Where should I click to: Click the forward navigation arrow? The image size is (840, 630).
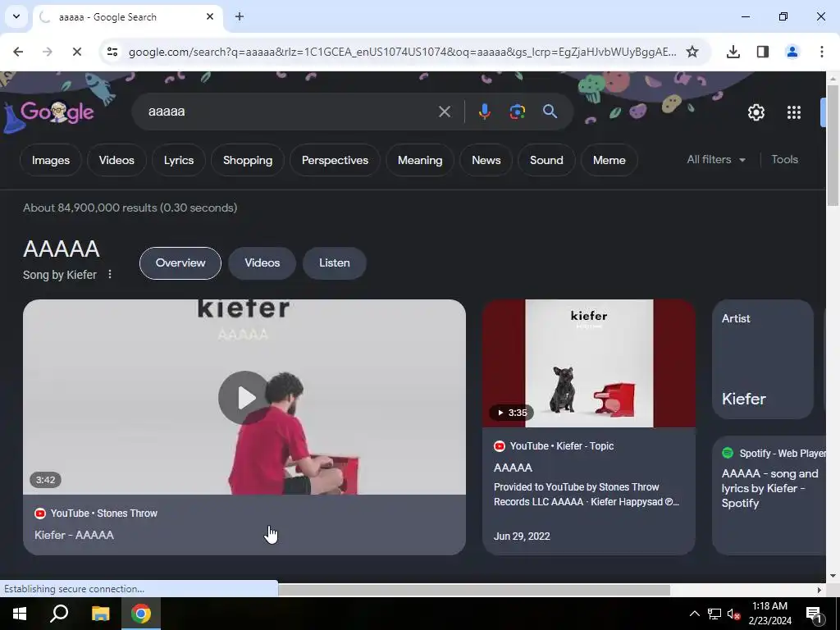47,52
